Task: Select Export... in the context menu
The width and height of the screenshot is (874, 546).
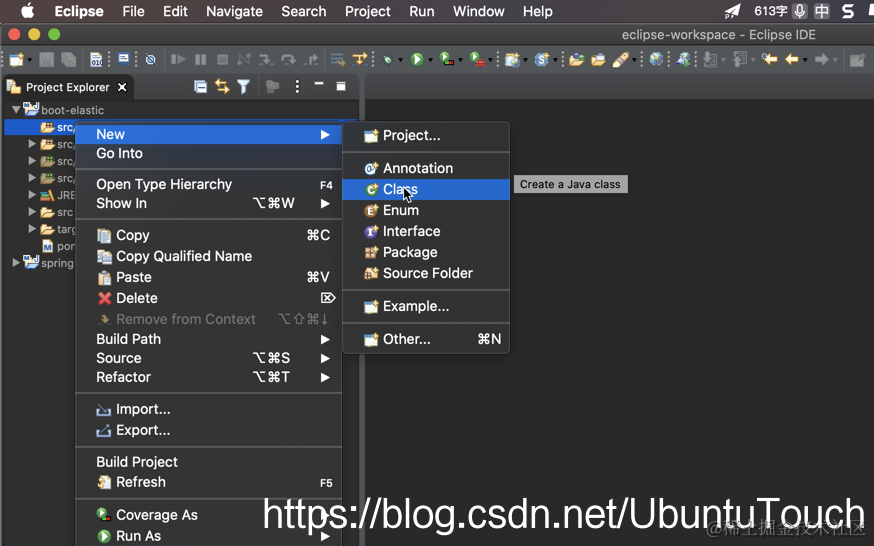Action: 208,430
